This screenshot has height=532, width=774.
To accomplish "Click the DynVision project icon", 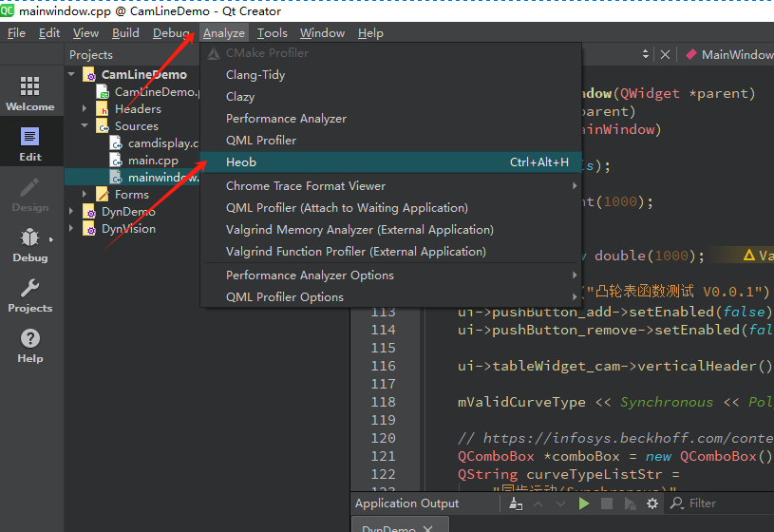I will click(x=90, y=229).
